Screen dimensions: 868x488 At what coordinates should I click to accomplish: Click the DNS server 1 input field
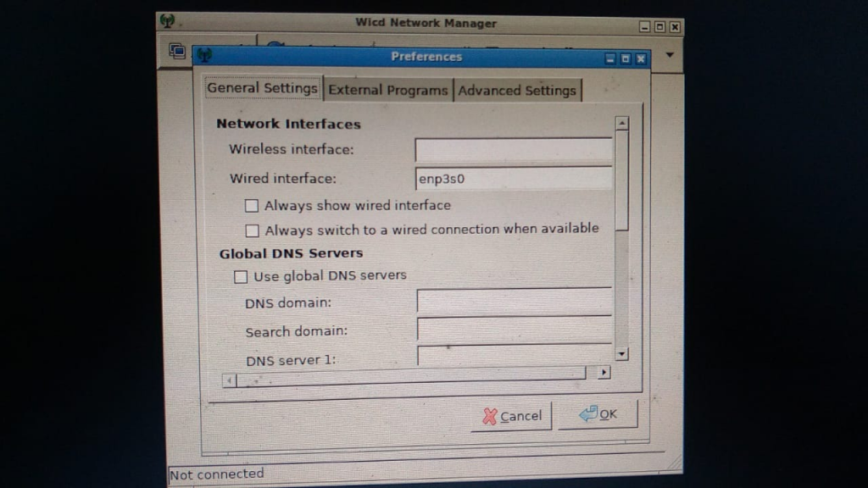pyautogui.click(x=515, y=357)
